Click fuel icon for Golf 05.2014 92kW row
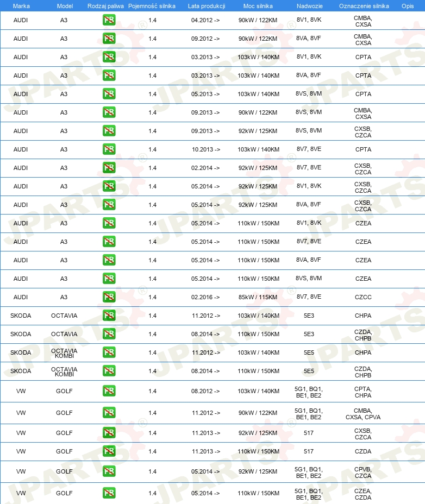The width and height of the screenshot is (425, 504). (109, 471)
